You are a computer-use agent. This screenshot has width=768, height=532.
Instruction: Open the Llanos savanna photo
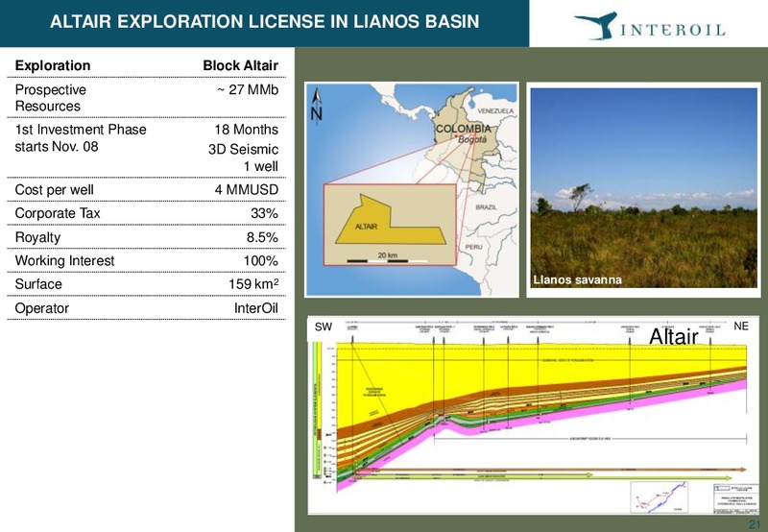point(643,188)
